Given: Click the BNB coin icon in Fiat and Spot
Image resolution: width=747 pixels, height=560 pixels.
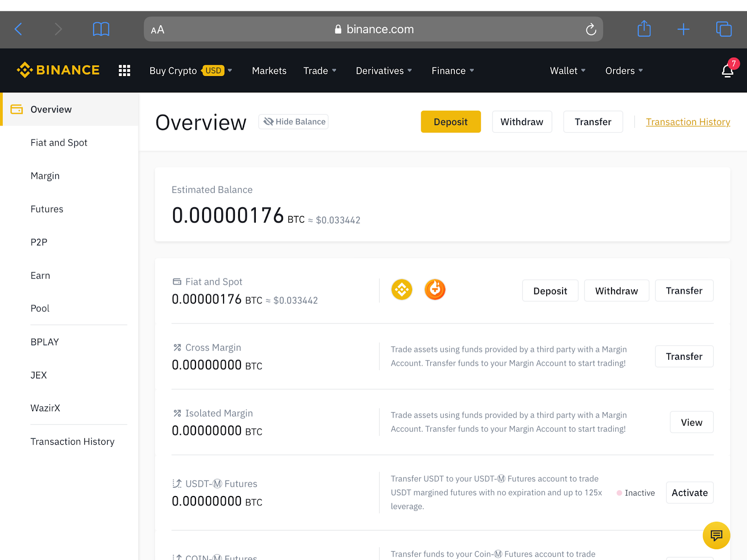Looking at the screenshot, I should 402,290.
